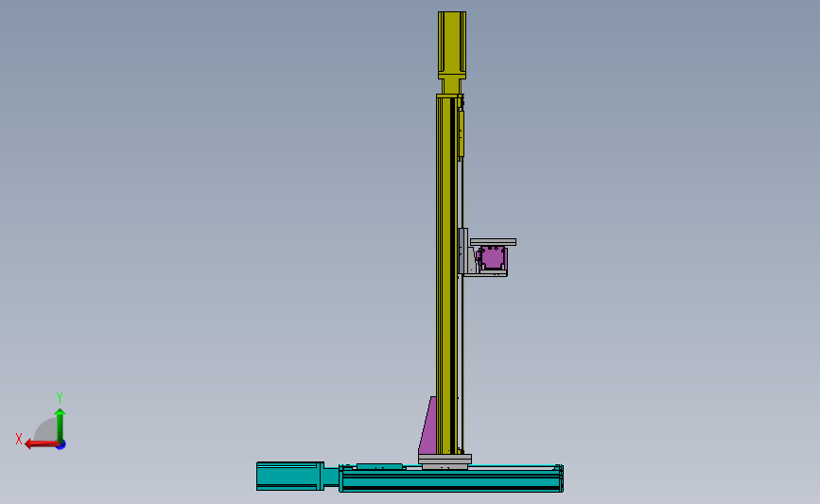Select the yellow motor atop the vertical column
This screenshot has width=820, height=504.
[x=452, y=45]
